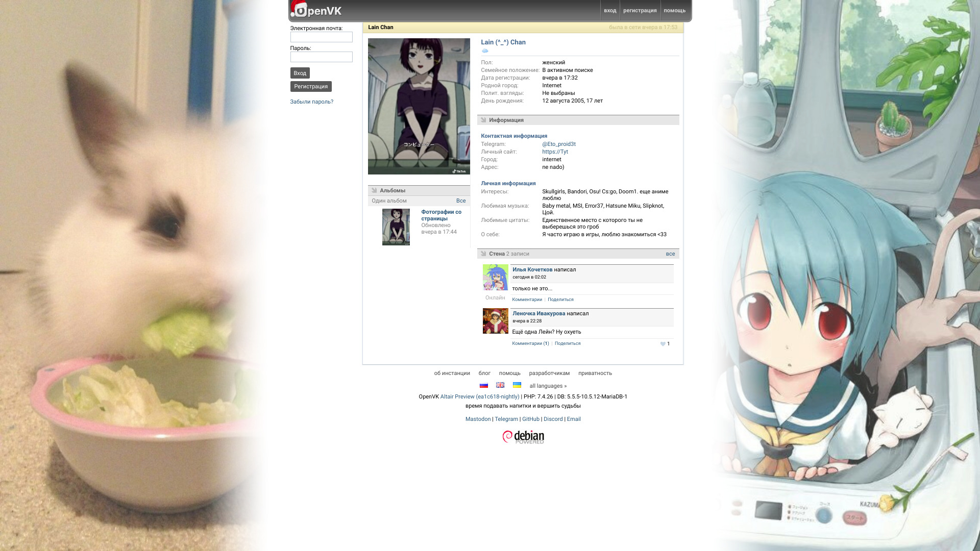Open Леночка Ивакурова's Santa hat avatar
This screenshot has height=551, width=980.
495,321
